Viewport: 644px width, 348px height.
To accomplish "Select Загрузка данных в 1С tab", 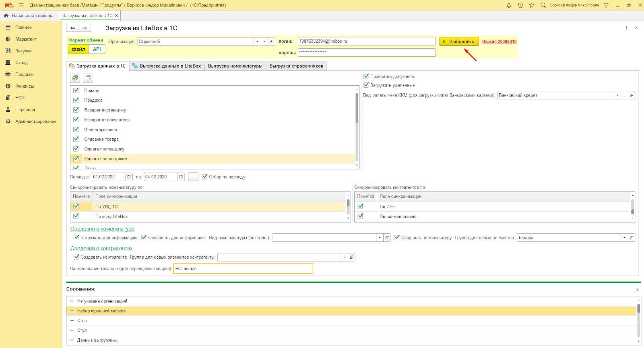I will [98, 66].
